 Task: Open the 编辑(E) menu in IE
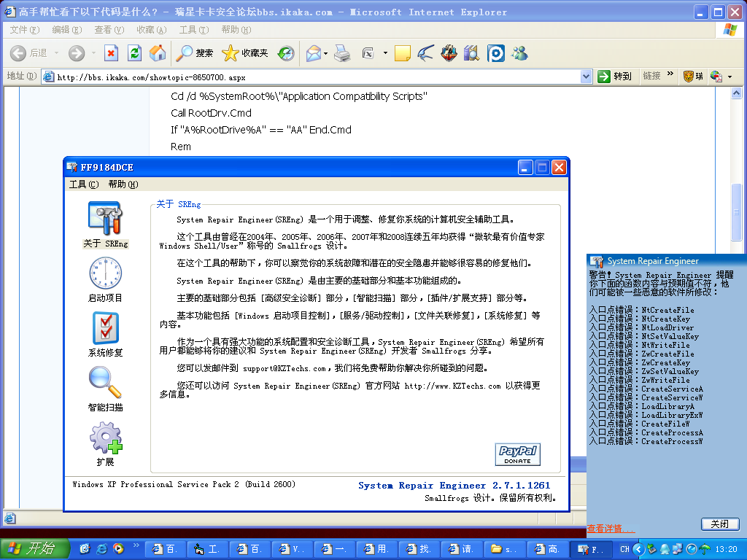[x=67, y=30]
